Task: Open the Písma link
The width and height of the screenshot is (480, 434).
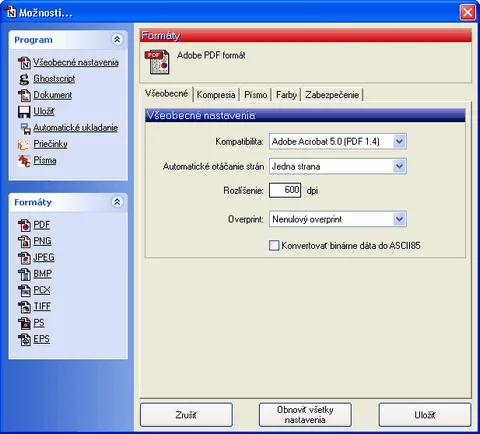Action: pyautogui.click(x=45, y=160)
